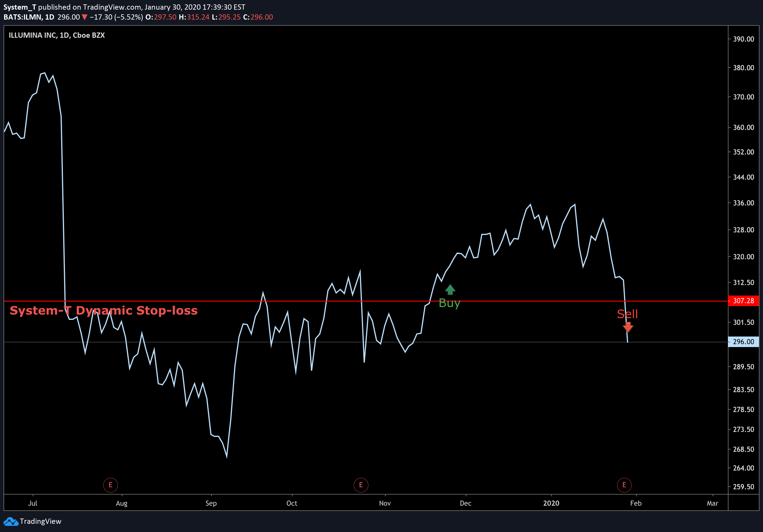
Task: Click the 259.50 price axis label
Action: pyautogui.click(x=743, y=486)
